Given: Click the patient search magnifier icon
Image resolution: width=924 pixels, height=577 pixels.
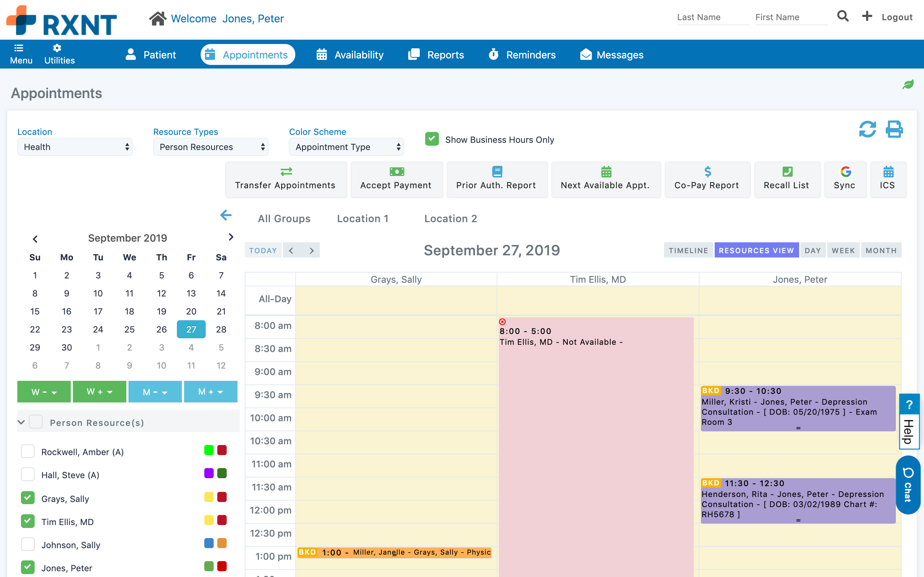Looking at the screenshot, I should [x=843, y=17].
